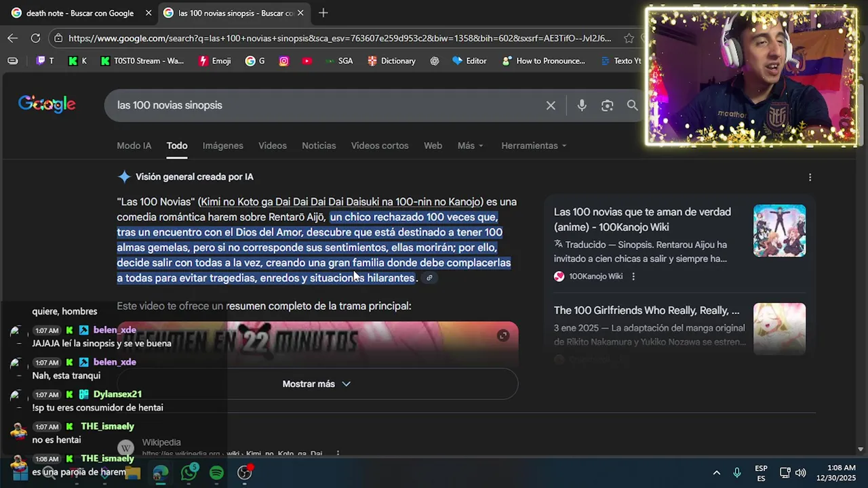Click the 100Kanojo Wiki result thumbnail
The width and height of the screenshot is (868, 488).
tap(779, 230)
